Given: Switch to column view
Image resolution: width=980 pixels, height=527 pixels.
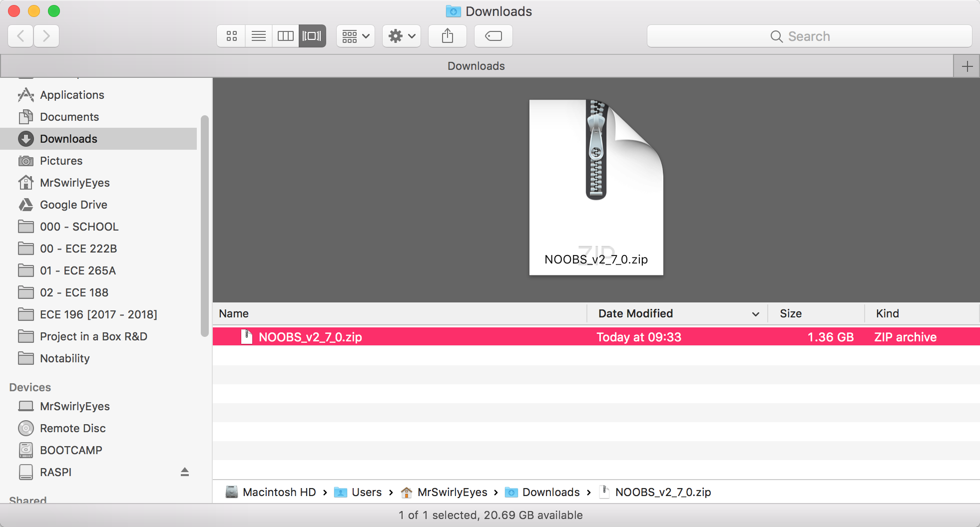Looking at the screenshot, I should 286,36.
